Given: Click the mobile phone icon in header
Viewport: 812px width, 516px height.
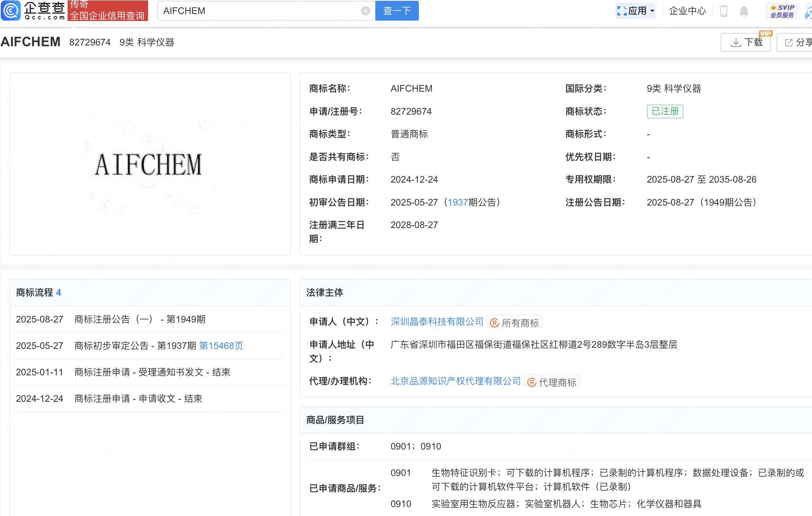Looking at the screenshot, I should pos(724,11).
